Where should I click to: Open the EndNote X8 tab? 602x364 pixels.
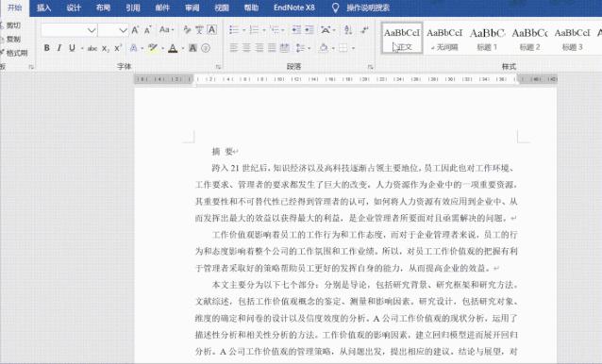(x=294, y=8)
